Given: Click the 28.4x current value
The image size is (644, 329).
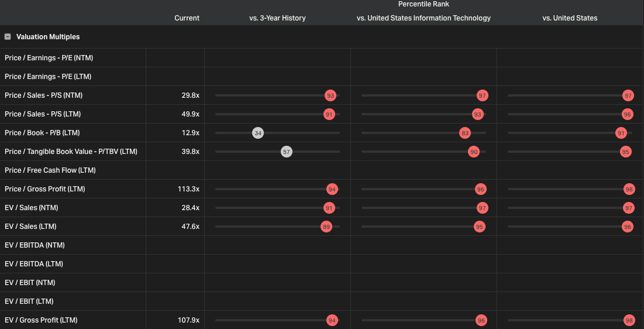Looking at the screenshot, I should [191, 208].
